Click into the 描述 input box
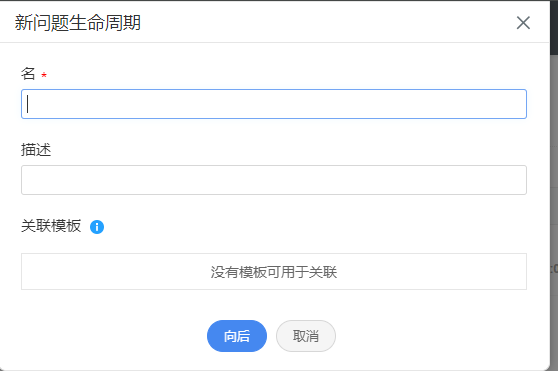 (x=274, y=180)
